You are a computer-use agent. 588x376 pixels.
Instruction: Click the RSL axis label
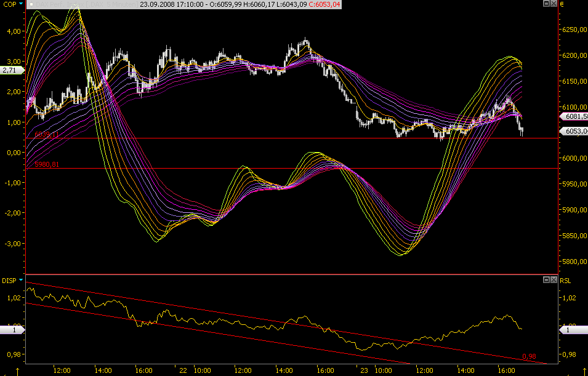click(565, 281)
